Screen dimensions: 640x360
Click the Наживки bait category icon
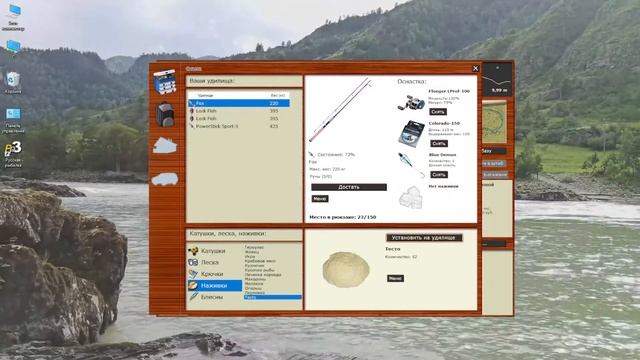(x=193, y=285)
